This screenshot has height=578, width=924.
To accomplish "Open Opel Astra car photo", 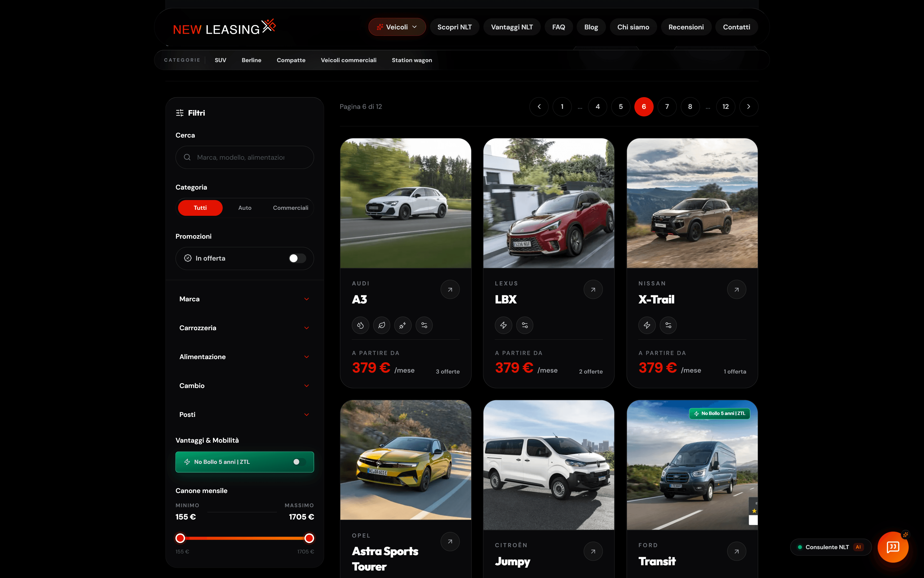I will coord(405,460).
